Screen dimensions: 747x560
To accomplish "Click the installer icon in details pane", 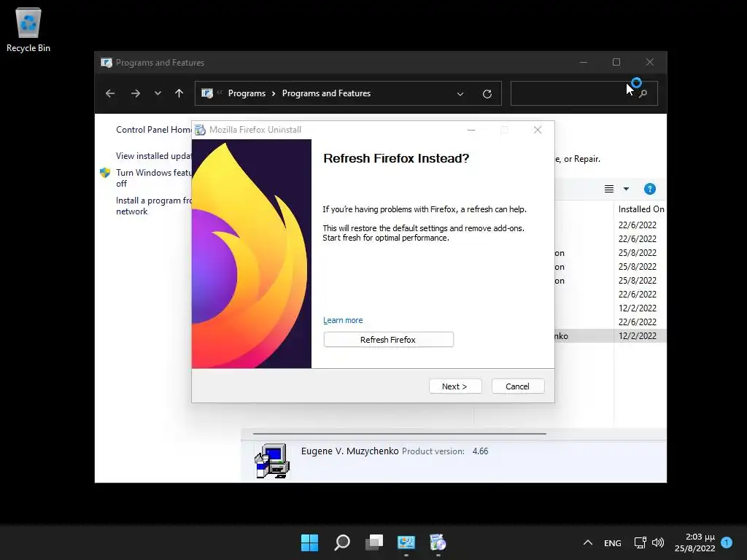I will (272, 461).
